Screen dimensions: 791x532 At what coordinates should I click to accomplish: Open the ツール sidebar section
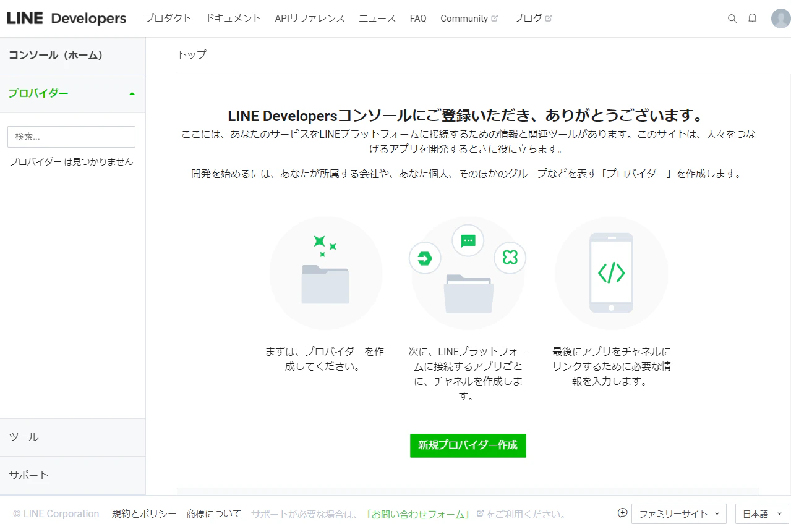72,437
